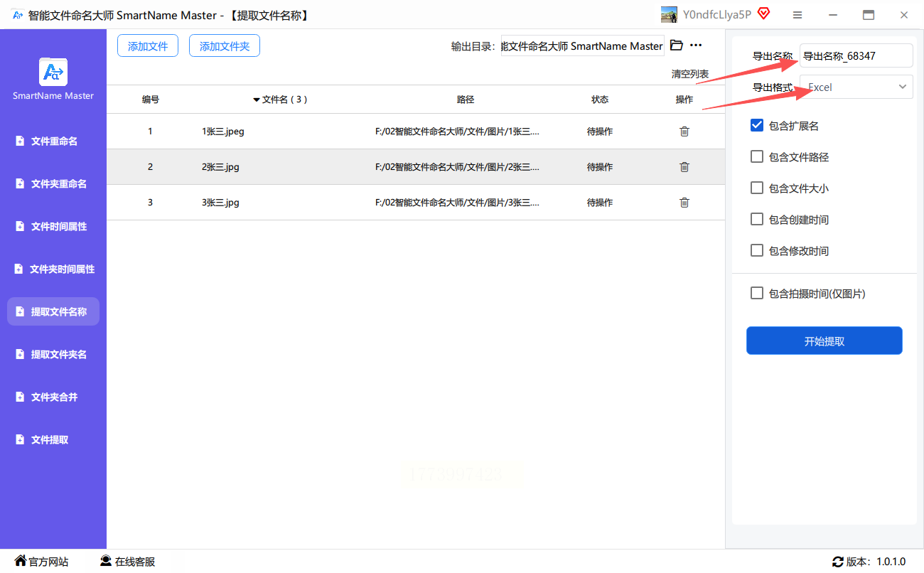This screenshot has width=924, height=573.
Task: Tick the 包含拍摄时间(仅图片) checkbox
Action: [x=757, y=294]
